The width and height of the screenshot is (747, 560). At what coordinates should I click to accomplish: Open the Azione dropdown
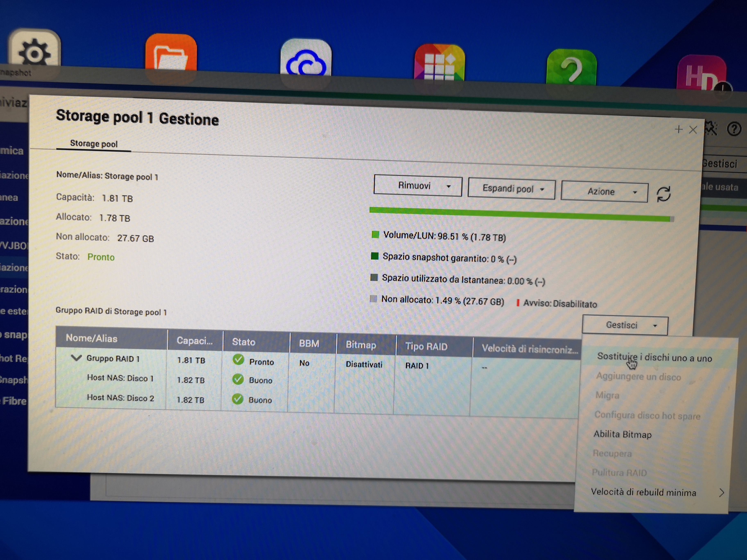tap(604, 192)
